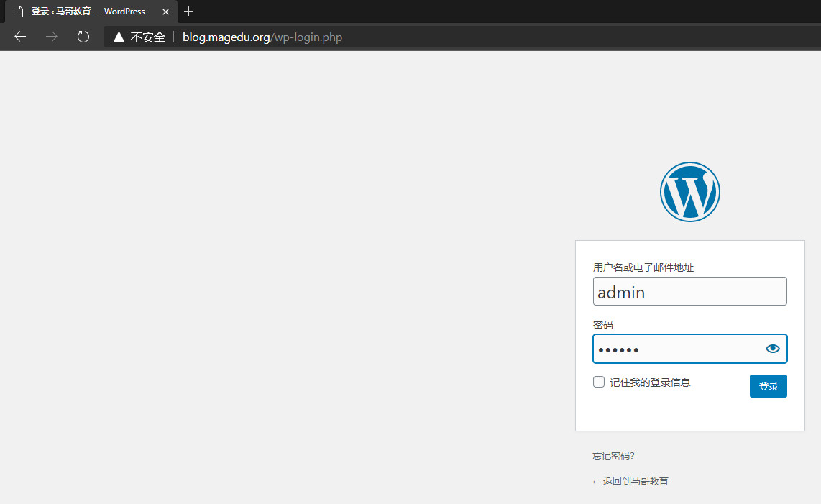Click the browser forward arrow
The image size is (821, 504).
click(51, 37)
